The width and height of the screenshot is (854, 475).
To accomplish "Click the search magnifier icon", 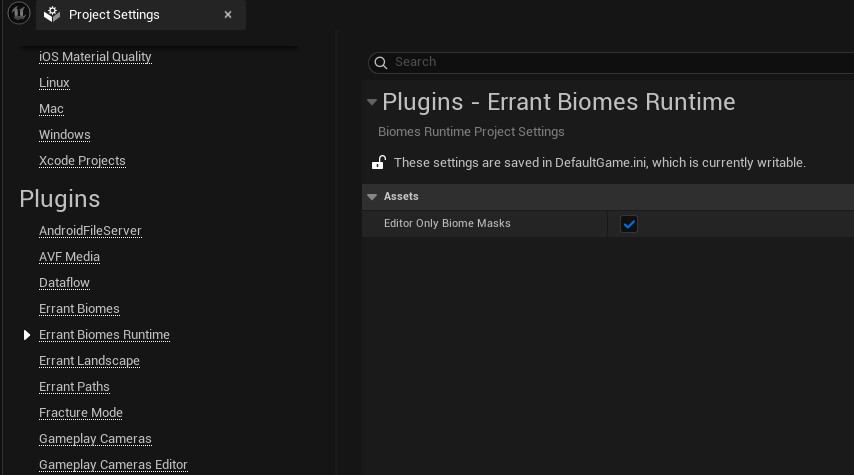I will coord(380,62).
